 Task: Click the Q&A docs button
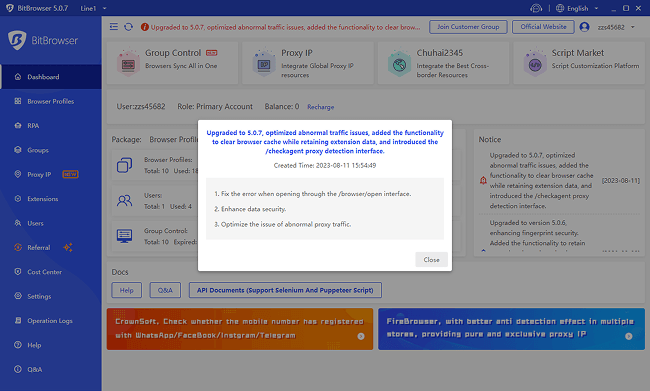click(x=165, y=290)
